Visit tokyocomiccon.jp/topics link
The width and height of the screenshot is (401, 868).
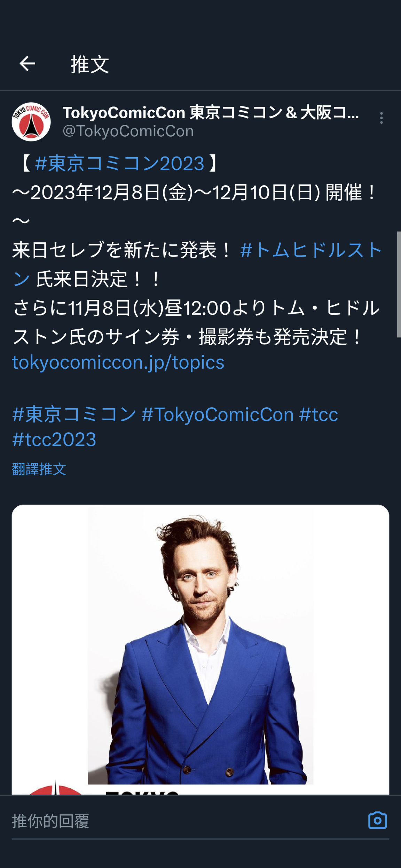118,362
